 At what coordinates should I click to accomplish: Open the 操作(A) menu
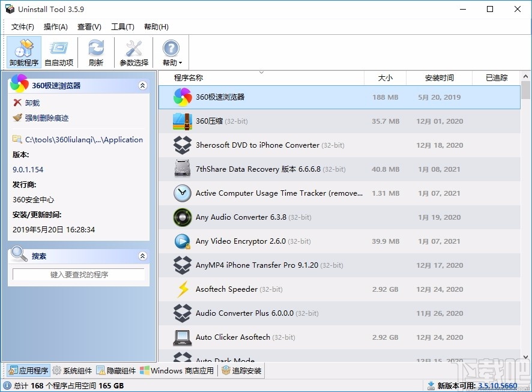pyautogui.click(x=55, y=26)
